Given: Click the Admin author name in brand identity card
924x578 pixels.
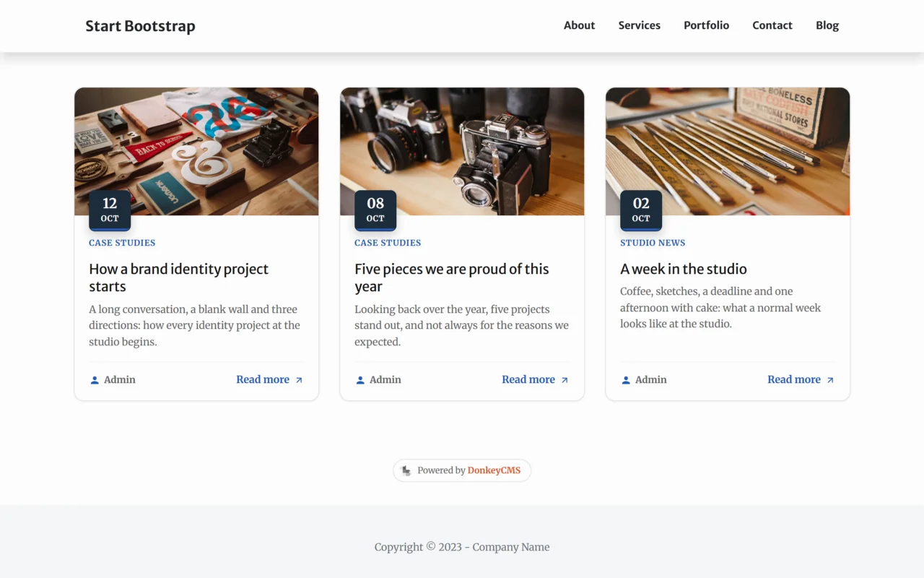Looking at the screenshot, I should point(120,379).
